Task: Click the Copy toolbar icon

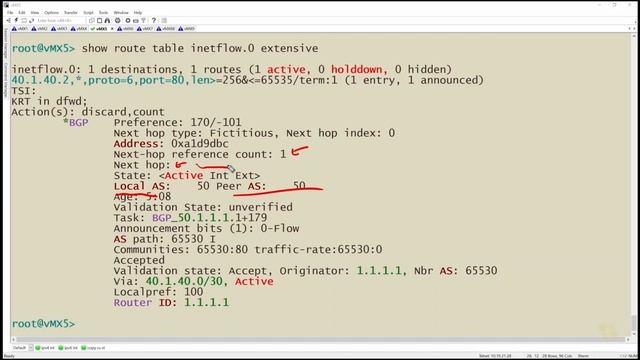Action: 92,20
